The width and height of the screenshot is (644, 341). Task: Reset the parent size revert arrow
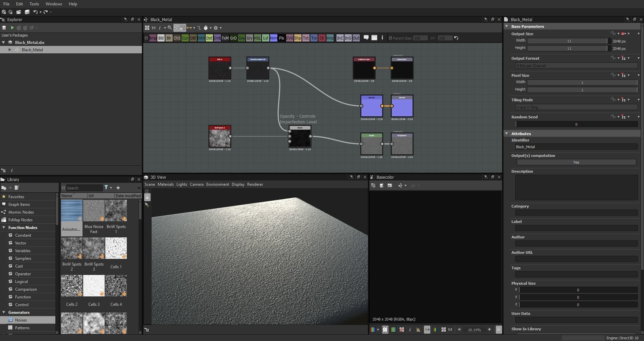(456, 38)
